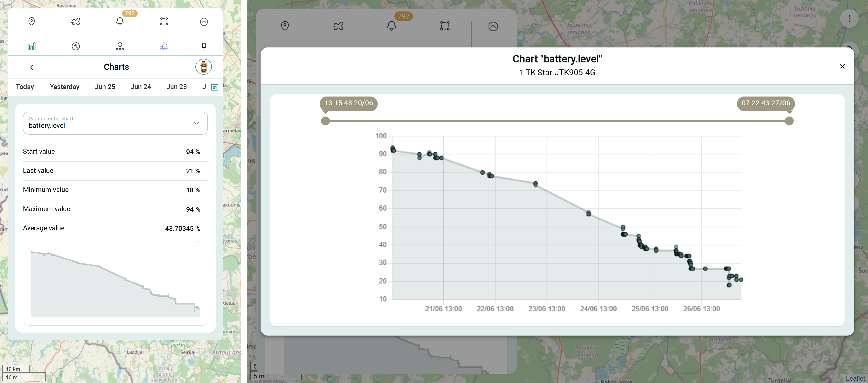Select the bar charts icon in left panel

(x=32, y=46)
